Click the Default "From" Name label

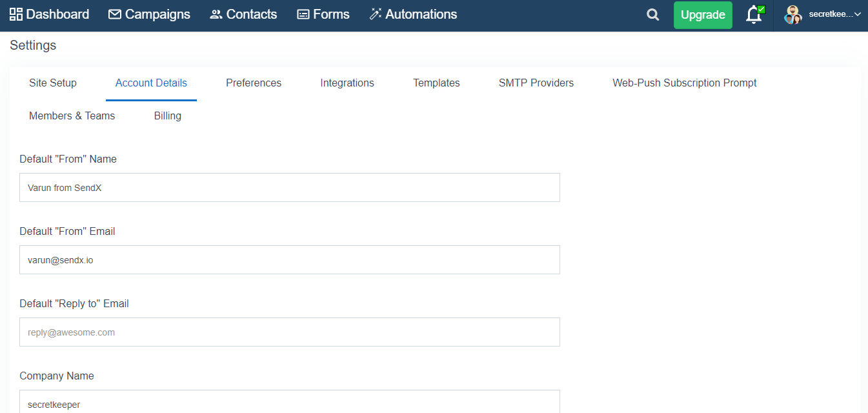(x=68, y=159)
